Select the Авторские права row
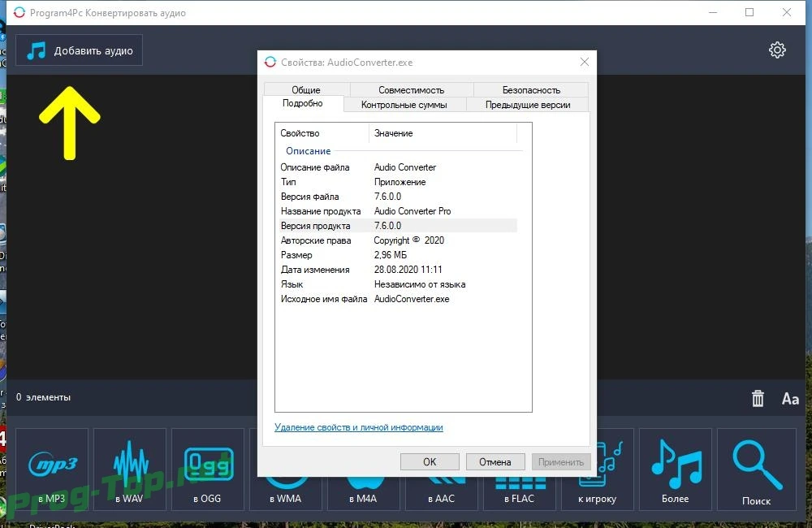 tap(398, 240)
